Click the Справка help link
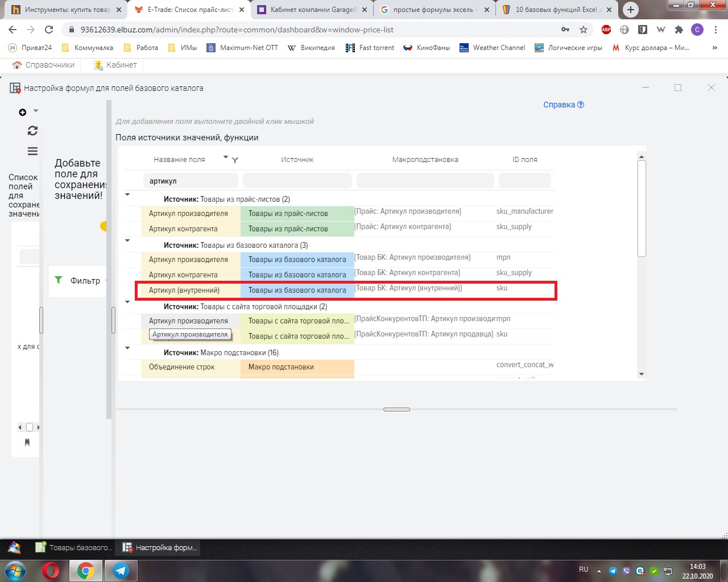 click(x=563, y=105)
